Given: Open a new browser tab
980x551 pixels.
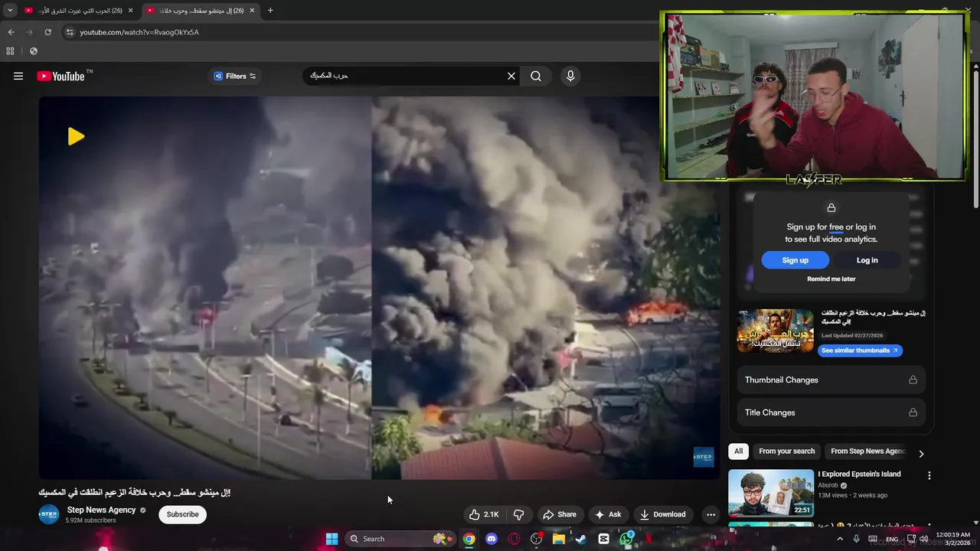Looking at the screenshot, I should coord(270,11).
